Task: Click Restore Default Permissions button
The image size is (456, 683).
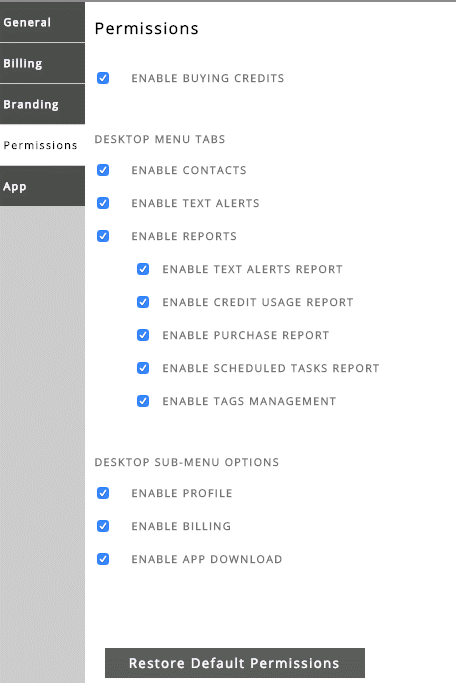Action: pyautogui.click(x=235, y=663)
